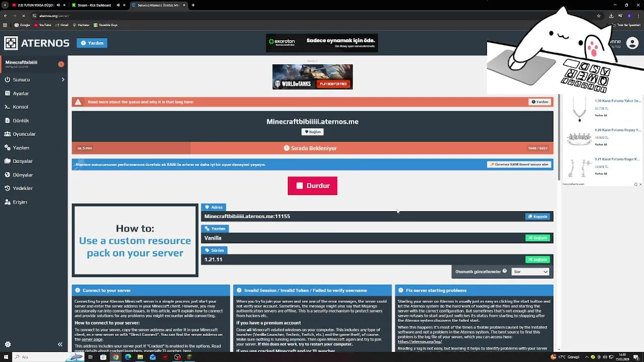Image resolution: width=644 pixels, height=362 pixels.
Task: Click the Bağlan button
Action: click(312, 132)
